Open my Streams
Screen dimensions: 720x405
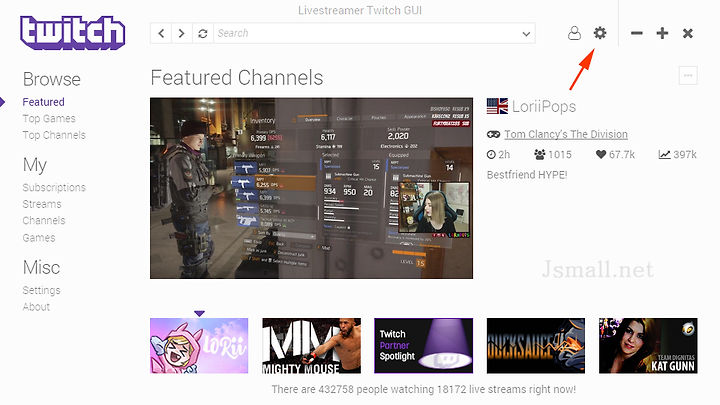pyautogui.click(x=42, y=204)
